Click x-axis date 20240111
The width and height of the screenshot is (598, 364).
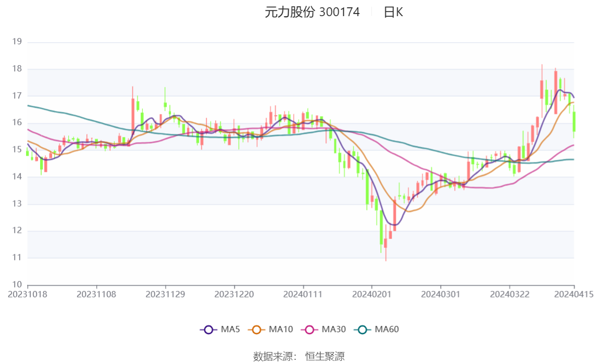(x=303, y=295)
